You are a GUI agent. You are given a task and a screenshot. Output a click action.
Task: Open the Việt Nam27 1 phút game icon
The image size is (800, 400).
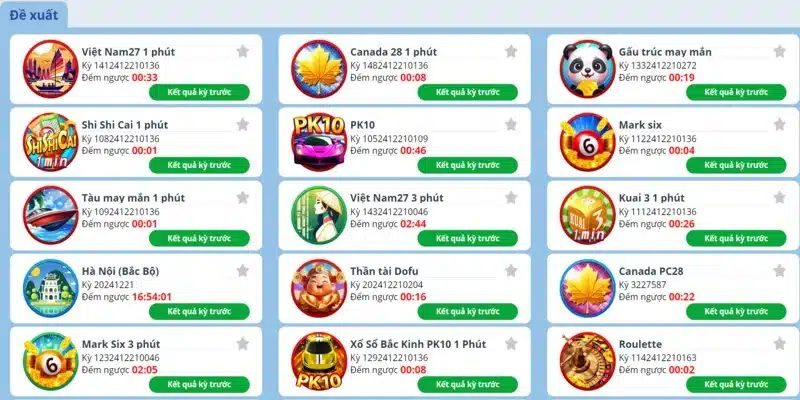[51, 69]
